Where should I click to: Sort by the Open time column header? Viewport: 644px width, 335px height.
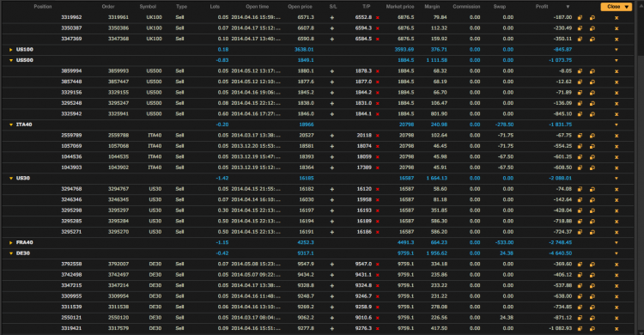[257, 7]
